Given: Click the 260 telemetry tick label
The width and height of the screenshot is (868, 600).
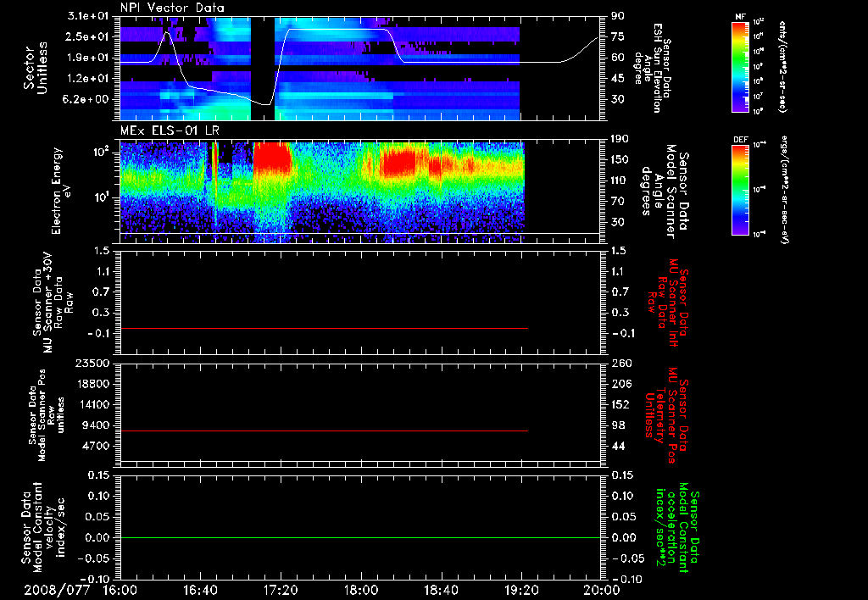Looking at the screenshot, I should pos(620,364).
